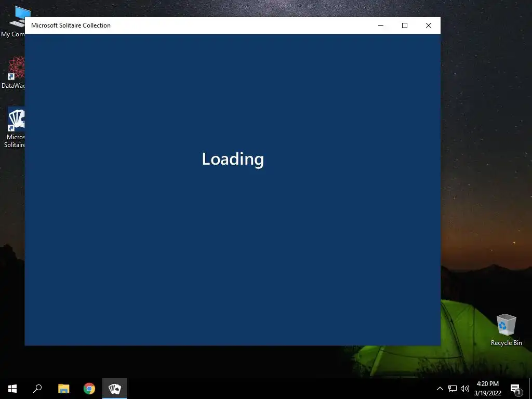Viewport: 532px width, 399px height.
Task: Click the Loading text
Action: click(233, 159)
